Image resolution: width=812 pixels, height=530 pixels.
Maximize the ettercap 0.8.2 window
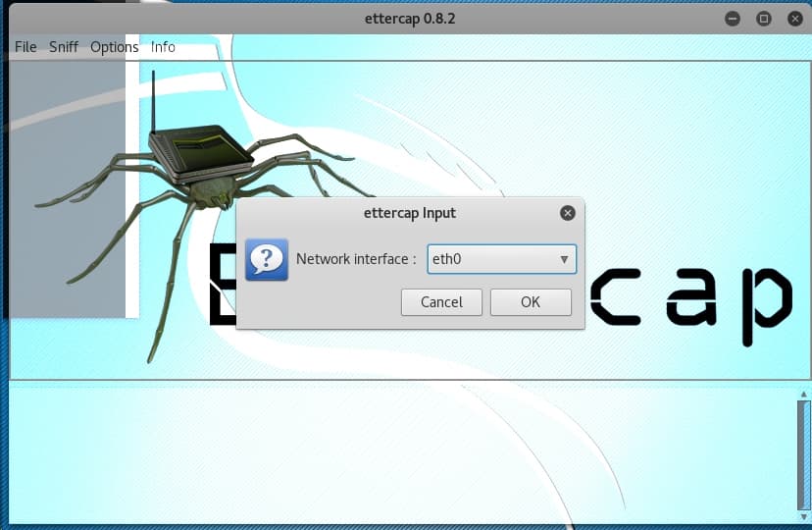[763, 19]
